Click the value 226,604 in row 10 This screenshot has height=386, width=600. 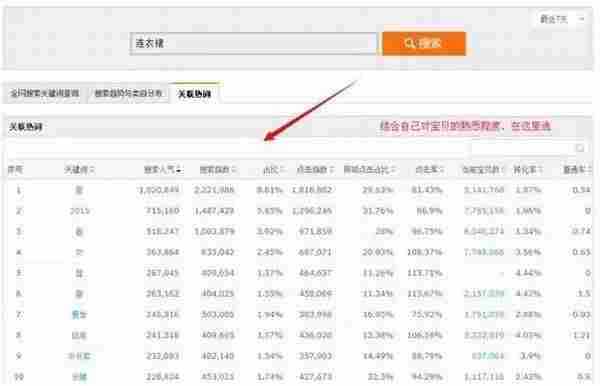(x=163, y=377)
